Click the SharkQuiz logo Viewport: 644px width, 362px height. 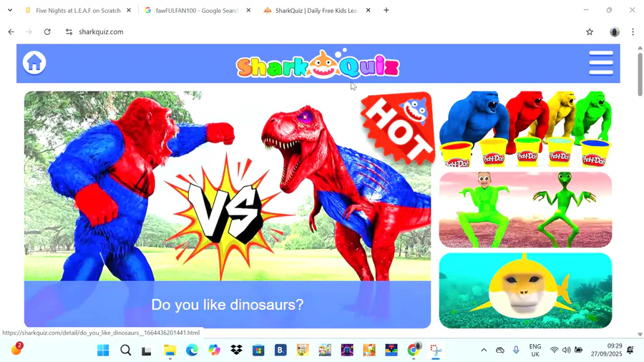pos(318,64)
